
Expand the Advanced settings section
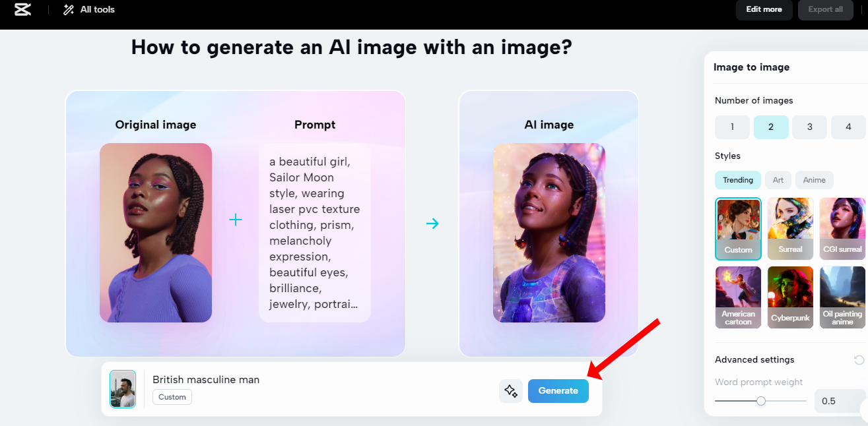tap(754, 359)
